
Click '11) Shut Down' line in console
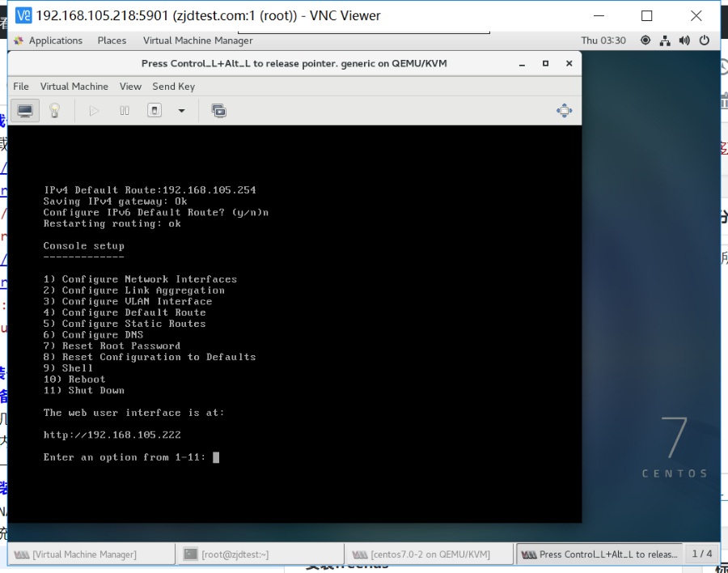[84, 390]
